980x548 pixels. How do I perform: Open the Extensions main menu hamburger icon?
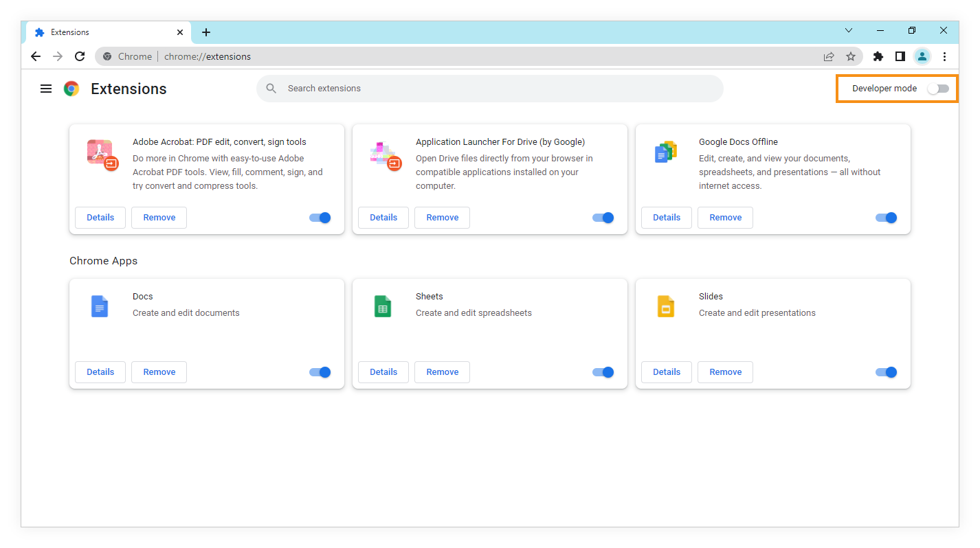46,89
